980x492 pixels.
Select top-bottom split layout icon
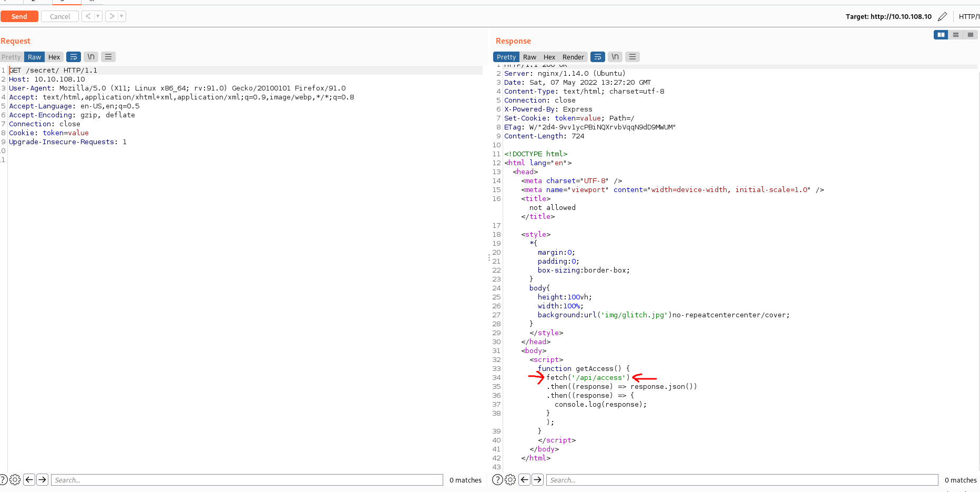click(x=956, y=35)
